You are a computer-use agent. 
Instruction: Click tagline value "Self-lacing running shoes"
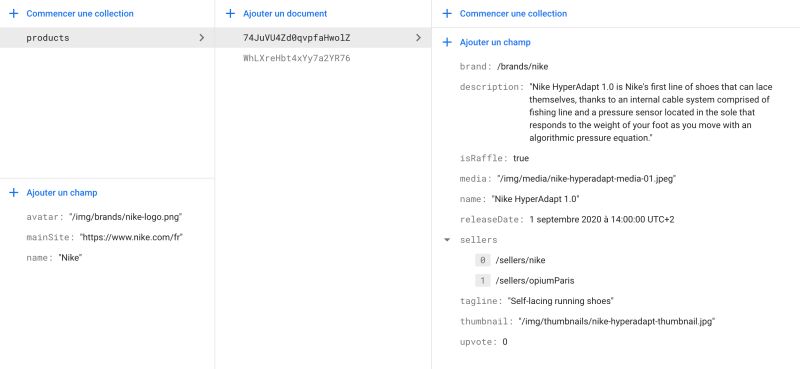point(560,301)
